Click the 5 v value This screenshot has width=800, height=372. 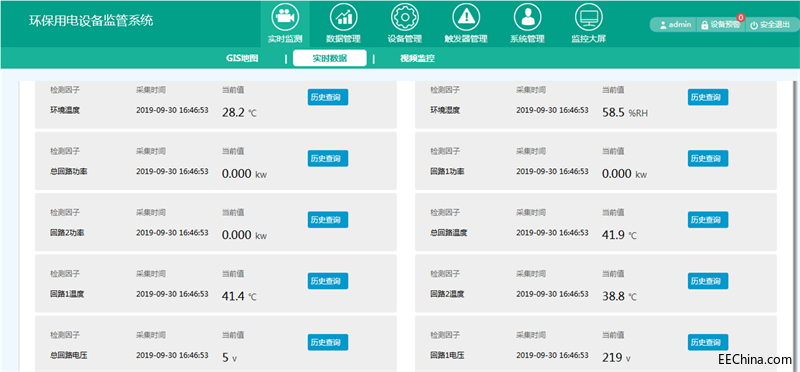point(230,358)
